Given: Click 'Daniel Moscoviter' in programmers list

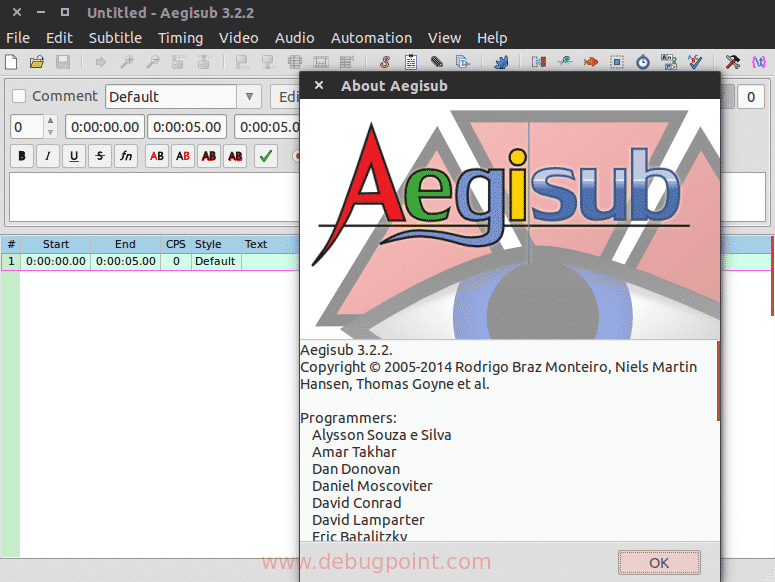Looking at the screenshot, I should pyautogui.click(x=372, y=486).
